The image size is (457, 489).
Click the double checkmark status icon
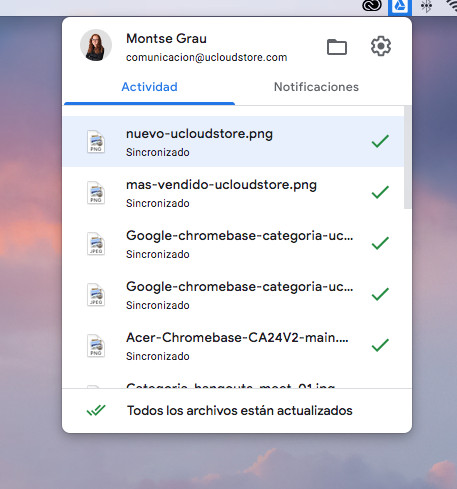(96, 410)
